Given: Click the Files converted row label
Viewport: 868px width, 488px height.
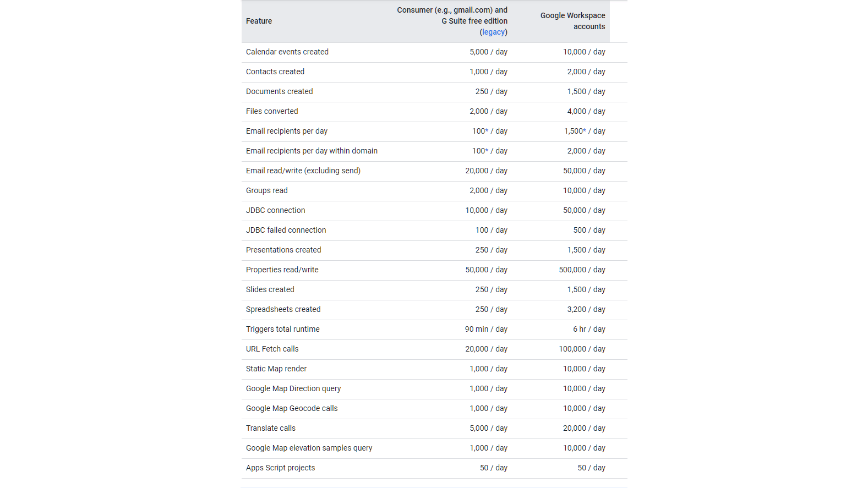Looking at the screenshot, I should click(272, 111).
